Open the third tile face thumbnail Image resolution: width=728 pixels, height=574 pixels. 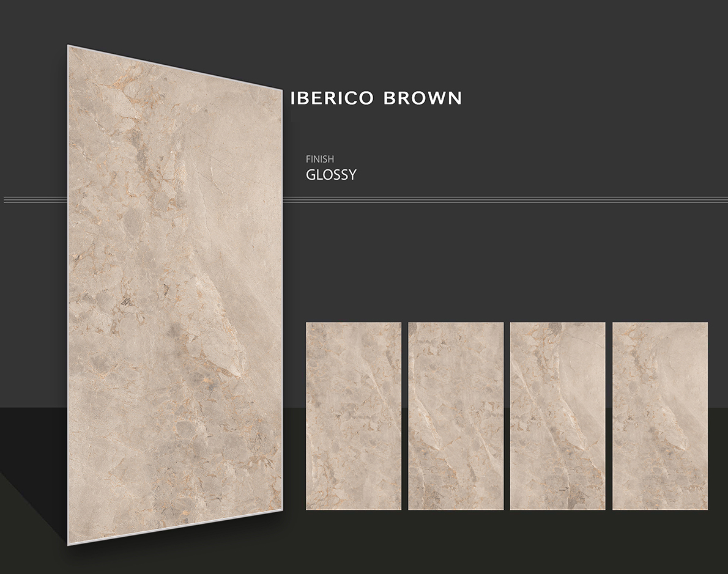click(557, 416)
